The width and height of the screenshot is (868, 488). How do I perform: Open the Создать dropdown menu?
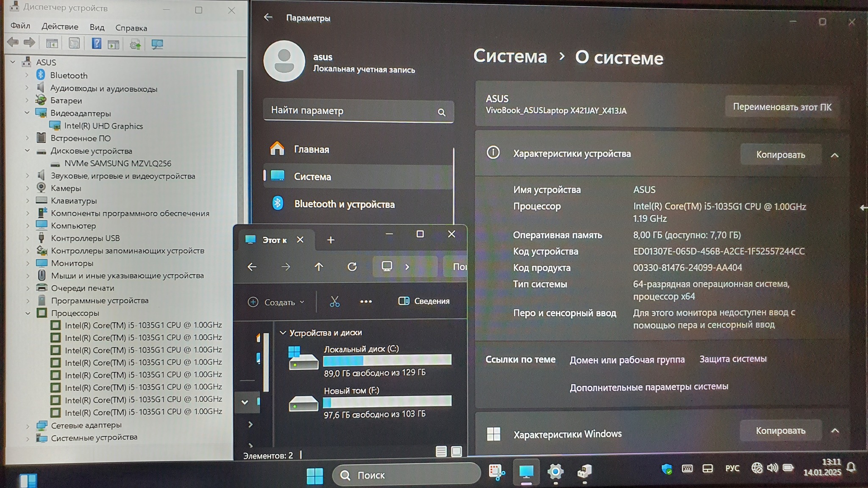pyautogui.click(x=276, y=302)
